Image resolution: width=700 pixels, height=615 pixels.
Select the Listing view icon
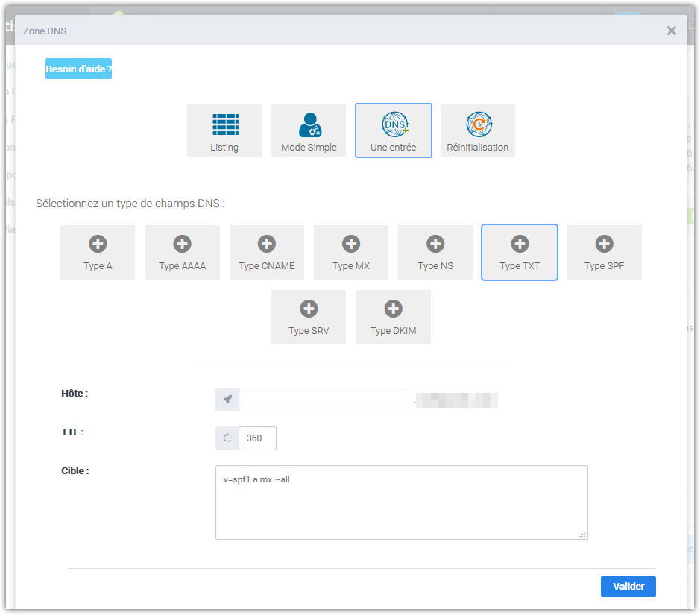pos(224,130)
